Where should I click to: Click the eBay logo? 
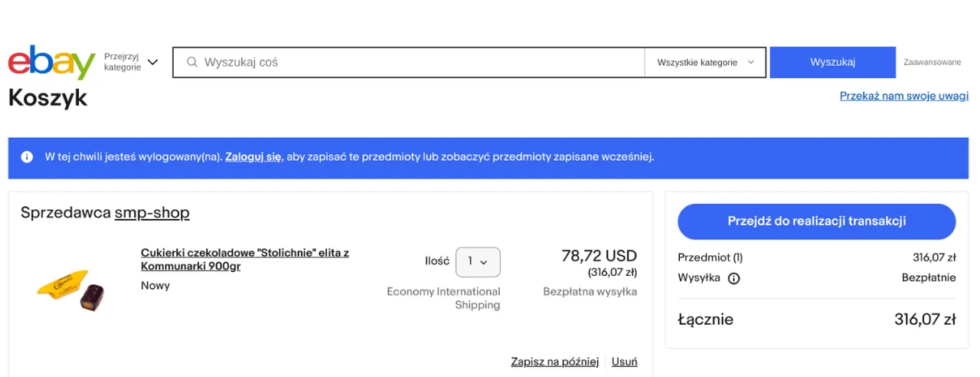pos(51,62)
